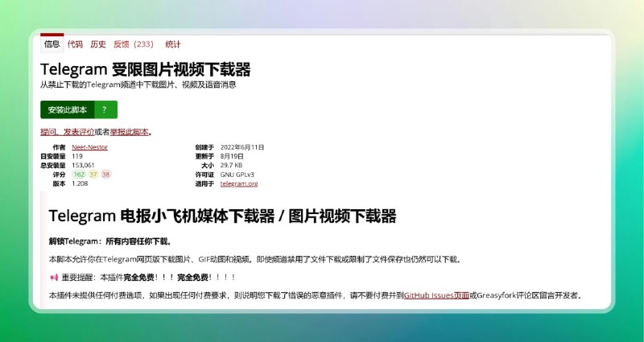Open the 信息 tab
This screenshot has height=342, width=644.
(x=52, y=44)
